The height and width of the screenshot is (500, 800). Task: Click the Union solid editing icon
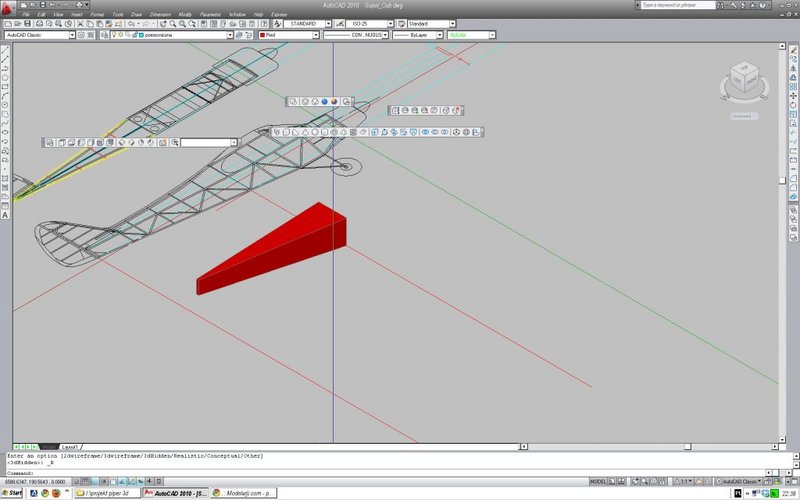pos(425,132)
